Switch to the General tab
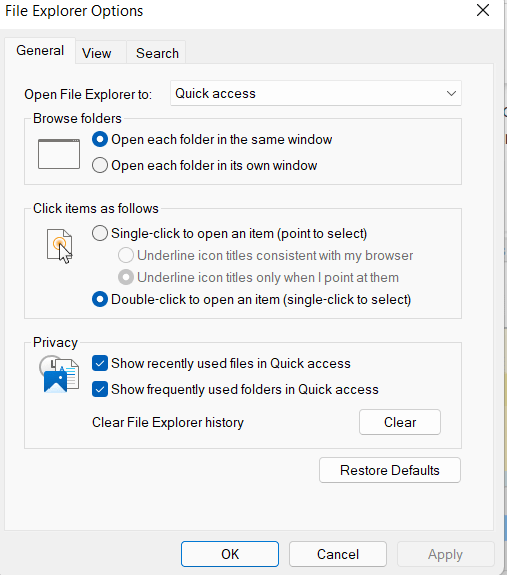This screenshot has width=507, height=575. (40, 51)
